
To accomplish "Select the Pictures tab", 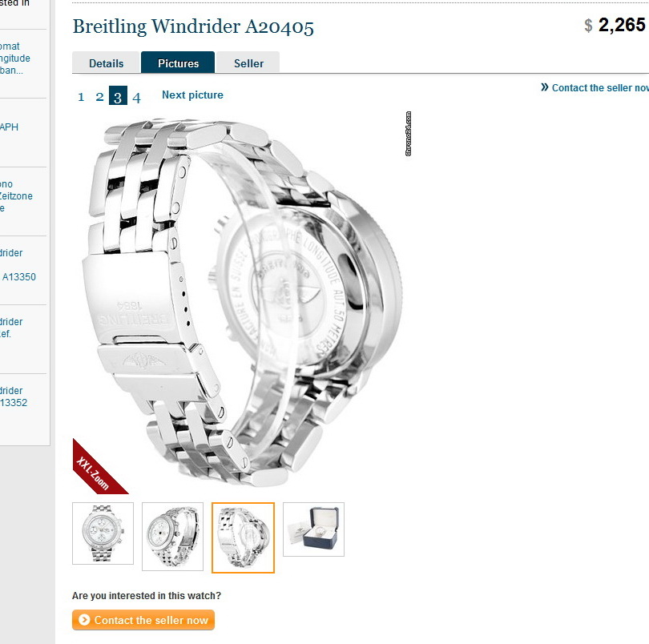I will [178, 62].
